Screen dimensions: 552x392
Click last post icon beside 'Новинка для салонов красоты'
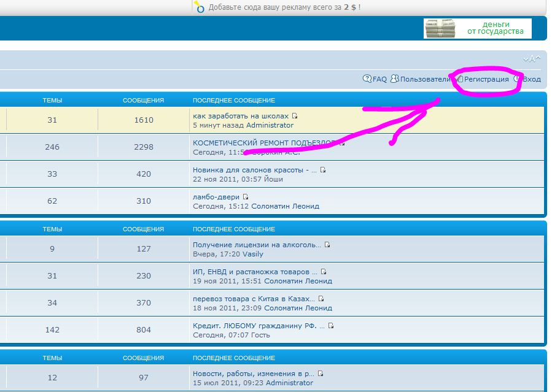coord(323,170)
